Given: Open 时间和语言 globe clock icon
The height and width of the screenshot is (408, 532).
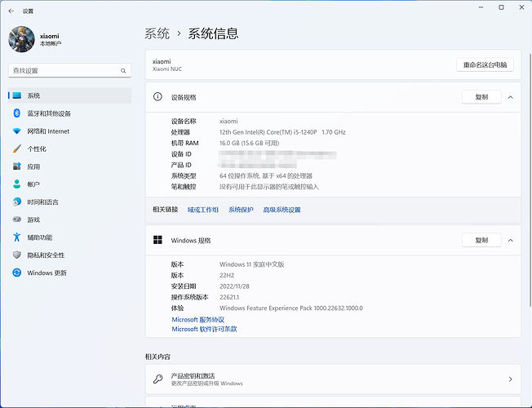Looking at the screenshot, I should click(16, 202).
